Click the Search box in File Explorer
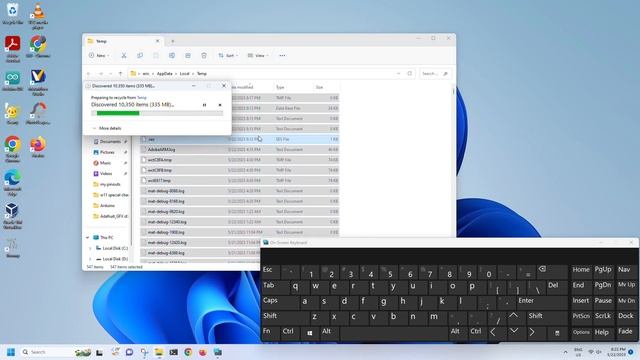The image size is (640, 360). click(435, 73)
